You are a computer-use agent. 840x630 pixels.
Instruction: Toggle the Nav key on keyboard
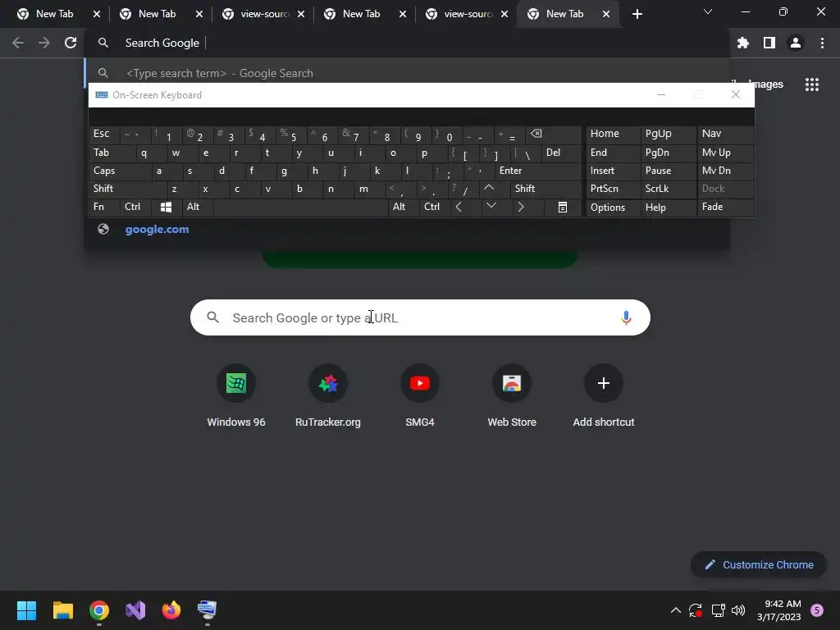pos(726,134)
